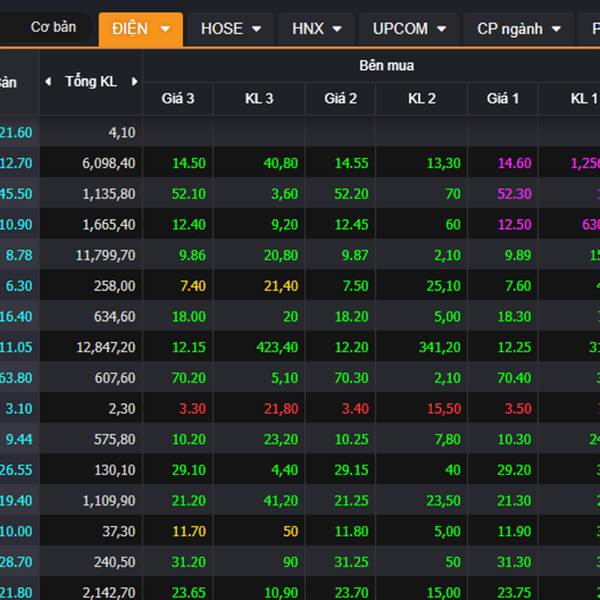This screenshot has width=600, height=600.
Task: Click the floor price 8.78
Action: [x=19, y=255]
